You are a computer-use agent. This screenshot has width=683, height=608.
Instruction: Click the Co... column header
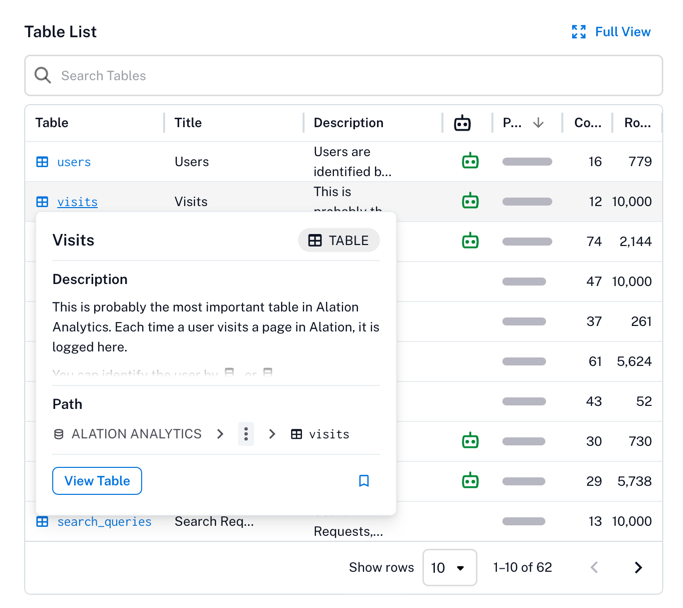(x=588, y=123)
